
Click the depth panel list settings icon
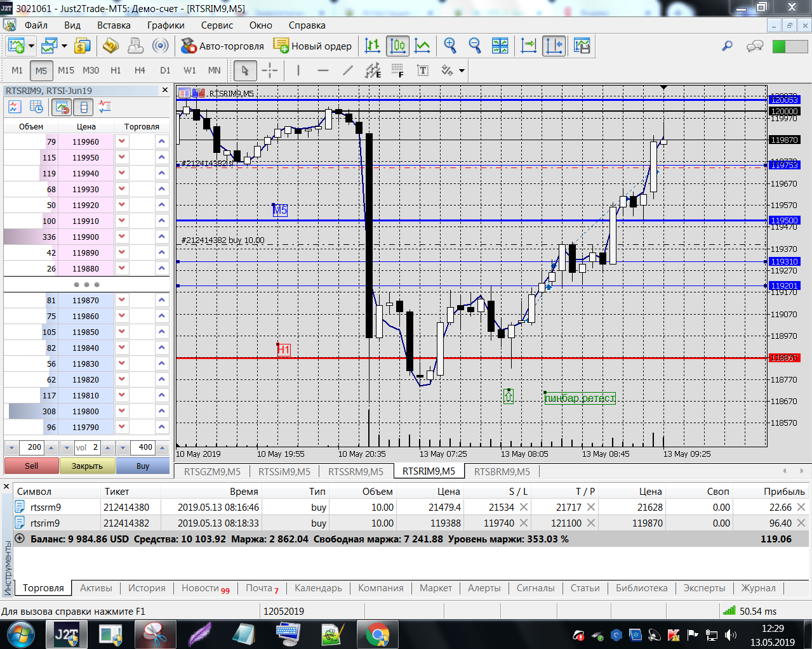click(x=105, y=107)
